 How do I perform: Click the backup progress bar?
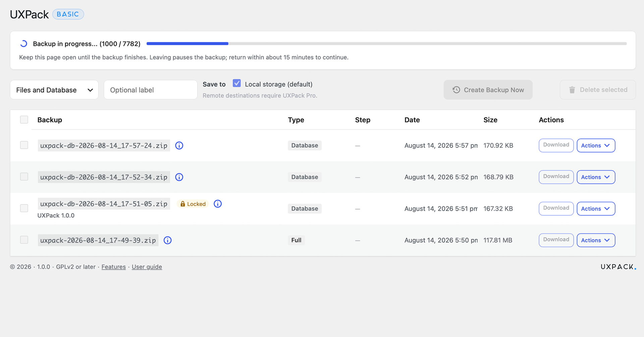pyautogui.click(x=386, y=44)
